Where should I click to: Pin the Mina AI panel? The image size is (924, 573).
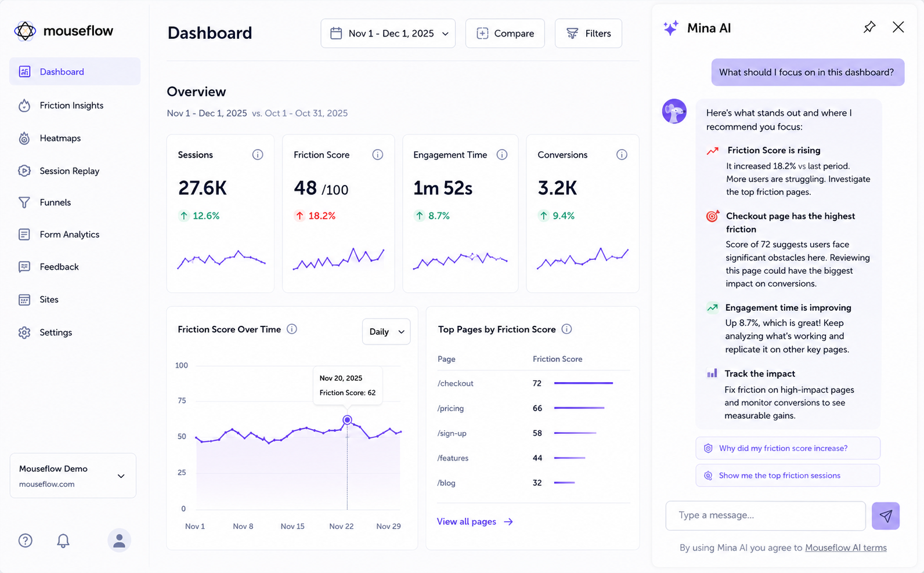coord(869,27)
